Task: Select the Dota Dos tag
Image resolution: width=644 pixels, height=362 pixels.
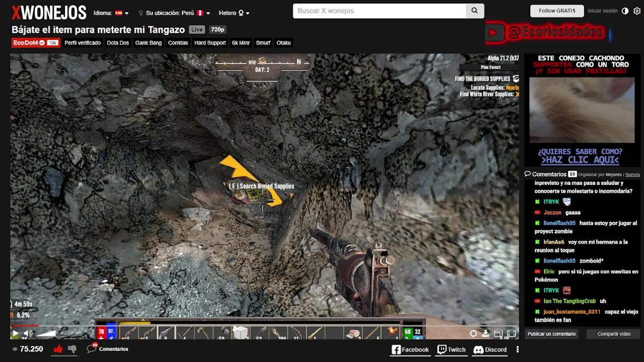Action: 118,43
